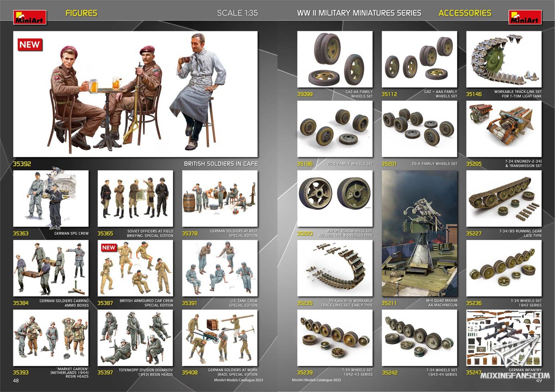The image size is (555, 392).
Task: Select the ZIS-6 Family Wheels Set image
Action: coord(419,129)
